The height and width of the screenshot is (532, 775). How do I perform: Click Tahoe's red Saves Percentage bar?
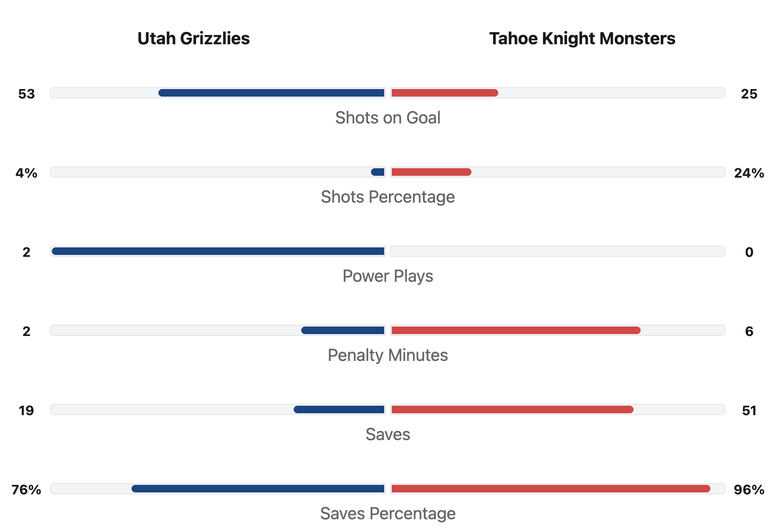click(551, 489)
